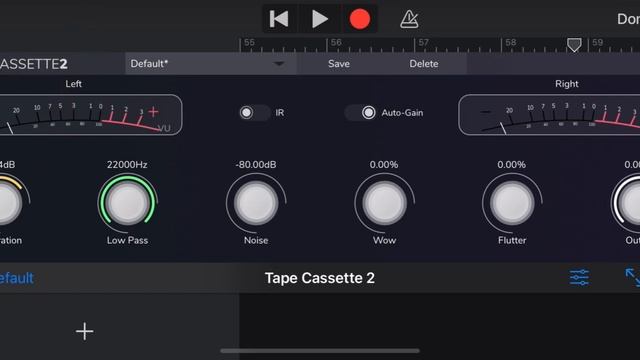Click bar 56 on the timeline ruler

pos(336,42)
